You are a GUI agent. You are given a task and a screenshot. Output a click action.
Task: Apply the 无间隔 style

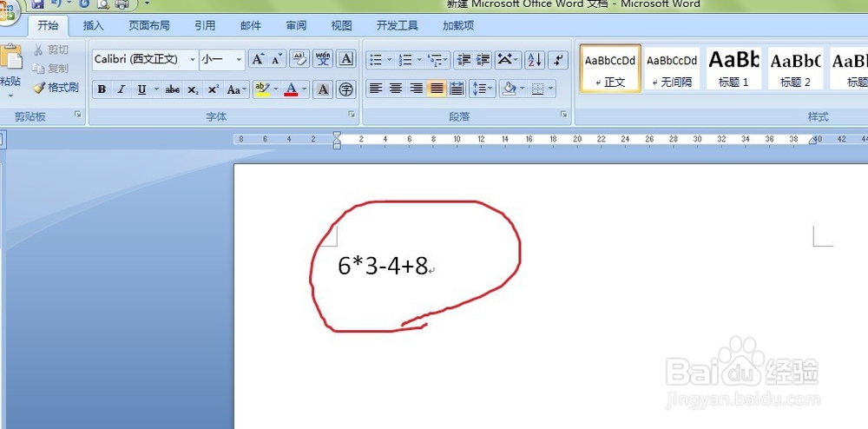672,68
